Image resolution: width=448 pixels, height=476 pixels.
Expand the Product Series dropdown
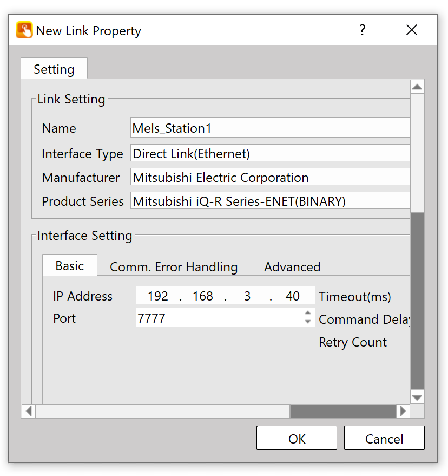271,201
